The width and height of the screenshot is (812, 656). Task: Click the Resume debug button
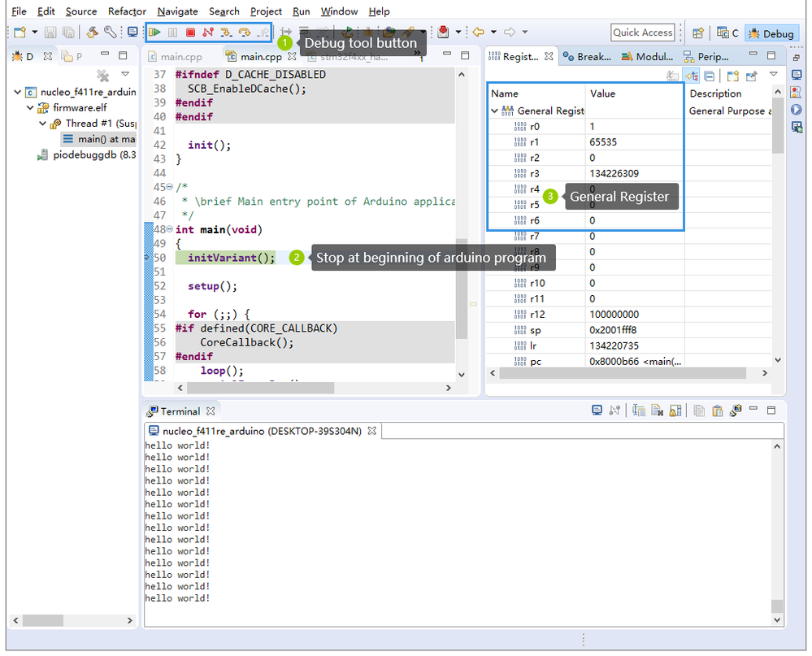(154, 32)
